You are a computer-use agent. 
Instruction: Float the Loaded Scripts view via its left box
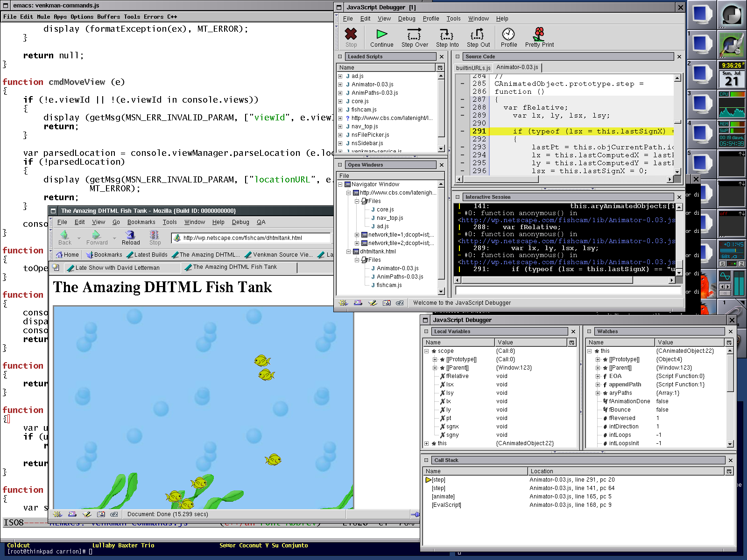(x=340, y=56)
